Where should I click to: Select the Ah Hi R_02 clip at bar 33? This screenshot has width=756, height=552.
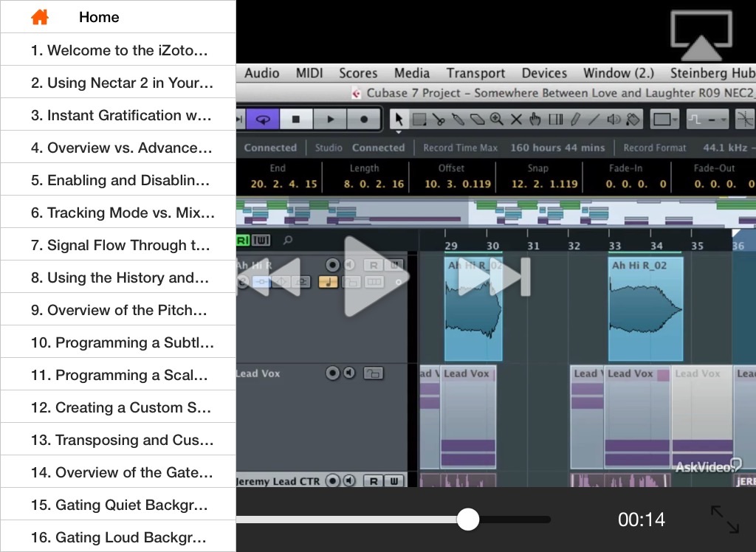tap(645, 309)
